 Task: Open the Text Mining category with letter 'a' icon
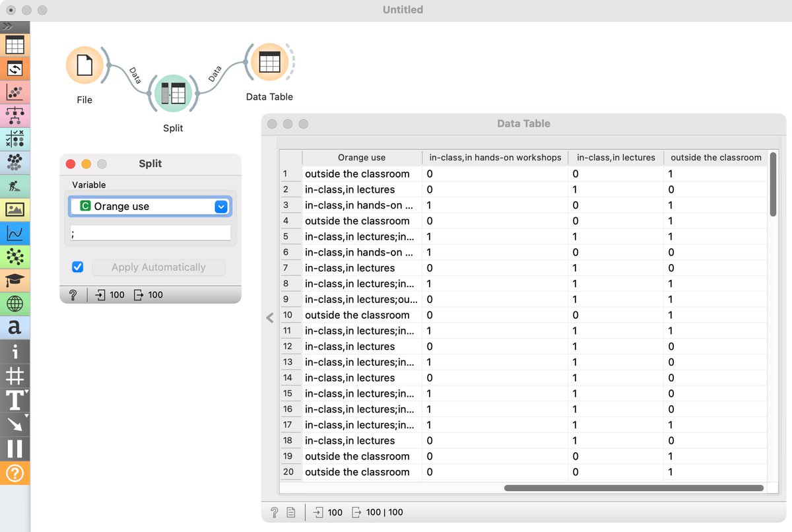[x=15, y=327]
